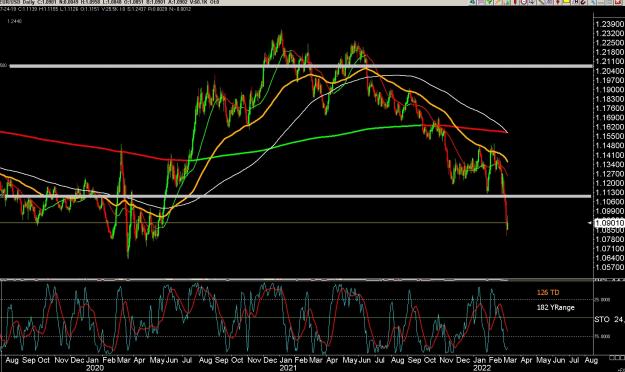Click the 1.18300 price axis label

pyautogui.click(x=609, y=99)
